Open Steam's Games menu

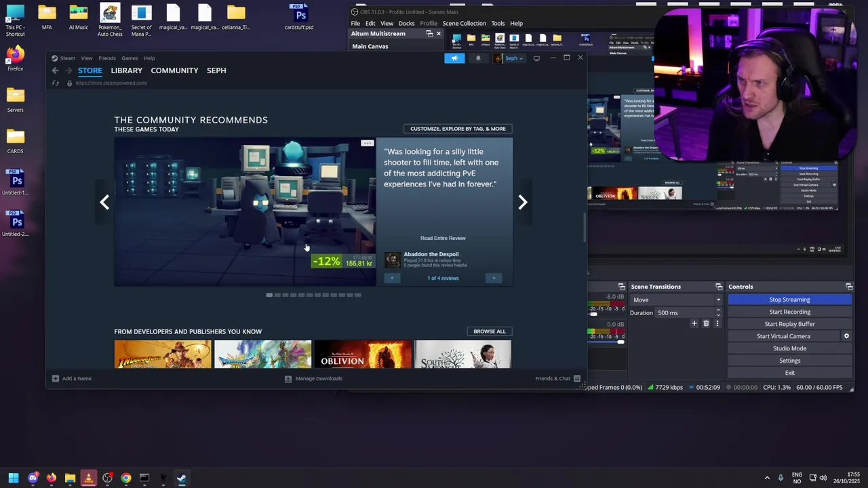click(130, 58)
